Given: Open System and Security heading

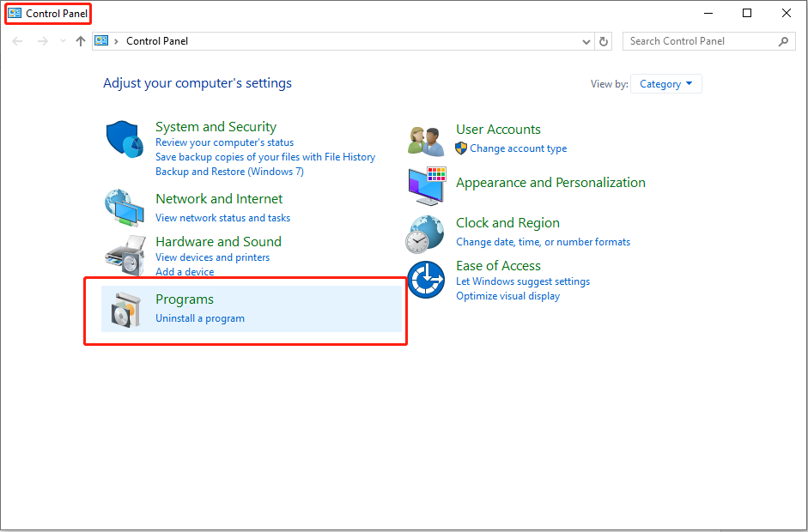Looking at the screenshot, I should click(x=216, y=127).
